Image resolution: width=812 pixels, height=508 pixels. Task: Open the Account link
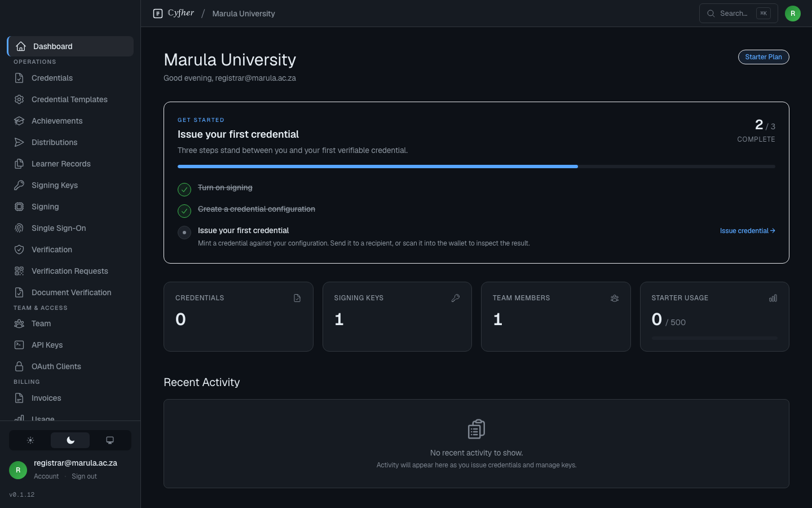[46, 476]
